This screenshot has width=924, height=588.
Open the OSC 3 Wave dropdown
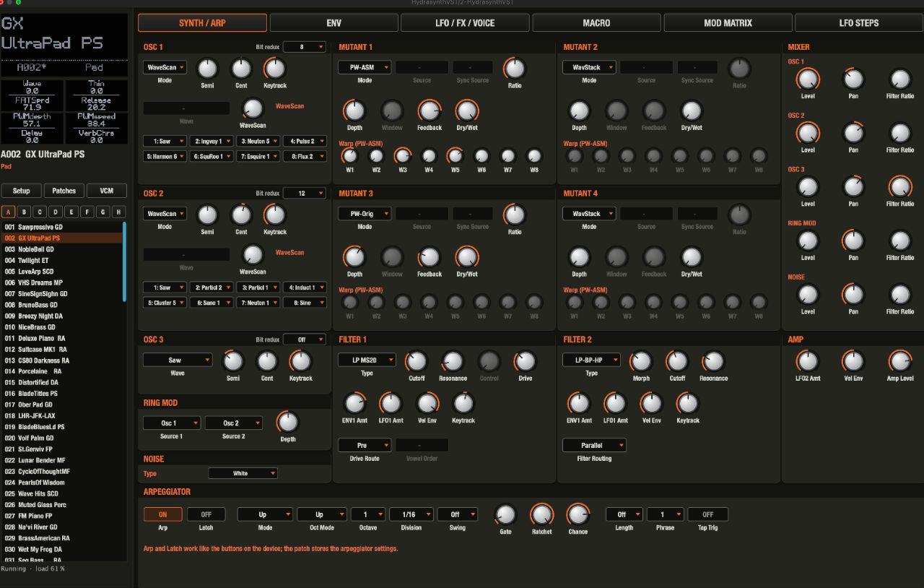point(178,360)
